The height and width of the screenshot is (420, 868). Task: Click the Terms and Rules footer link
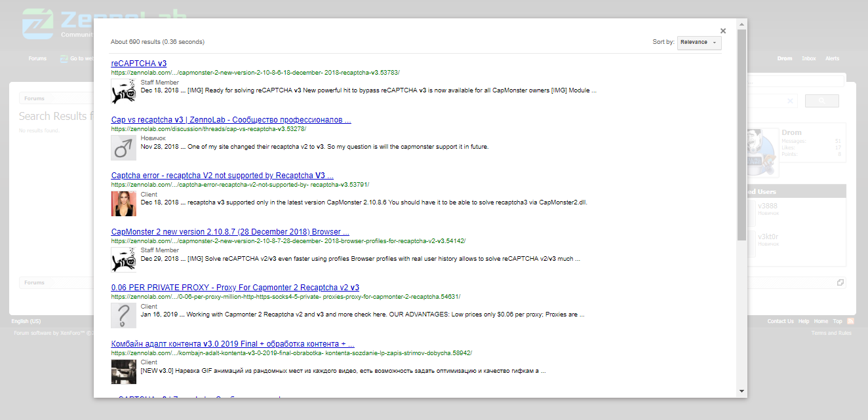(831, 333)
